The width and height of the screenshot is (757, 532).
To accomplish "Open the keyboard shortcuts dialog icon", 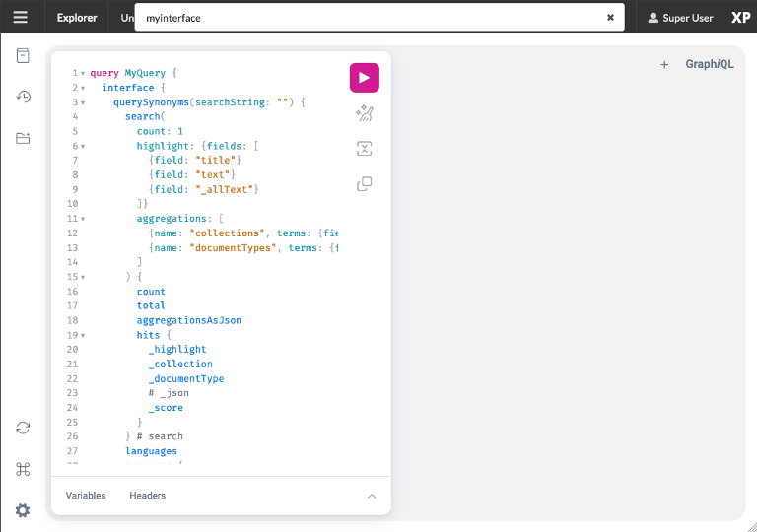I will tap(23, 469).
